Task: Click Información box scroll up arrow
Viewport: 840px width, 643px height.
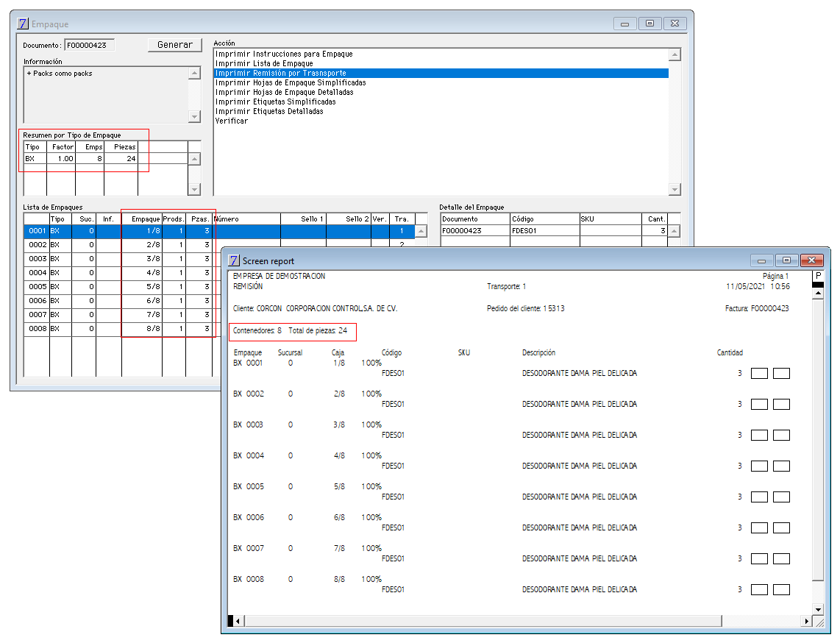Action: pyautogui.click(x=194, y=73)
